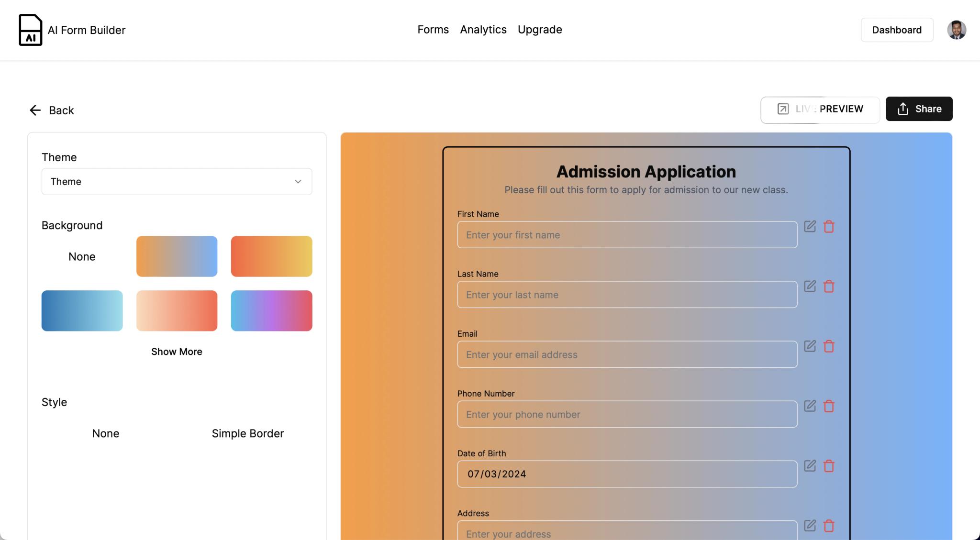Open the Theme dropdown
Screen dimensions: 980x540
click(177, 182)
